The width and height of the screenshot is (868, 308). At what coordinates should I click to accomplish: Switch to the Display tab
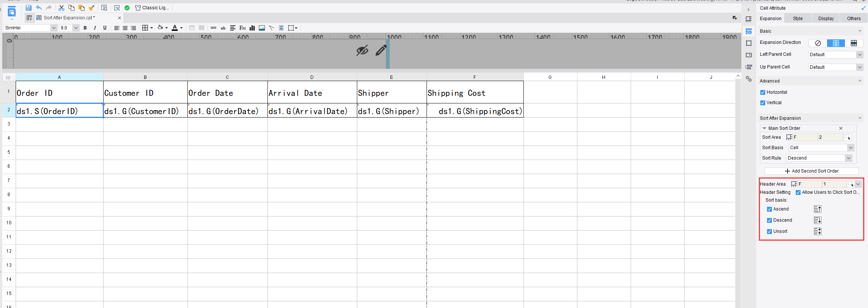coord(826,19)
